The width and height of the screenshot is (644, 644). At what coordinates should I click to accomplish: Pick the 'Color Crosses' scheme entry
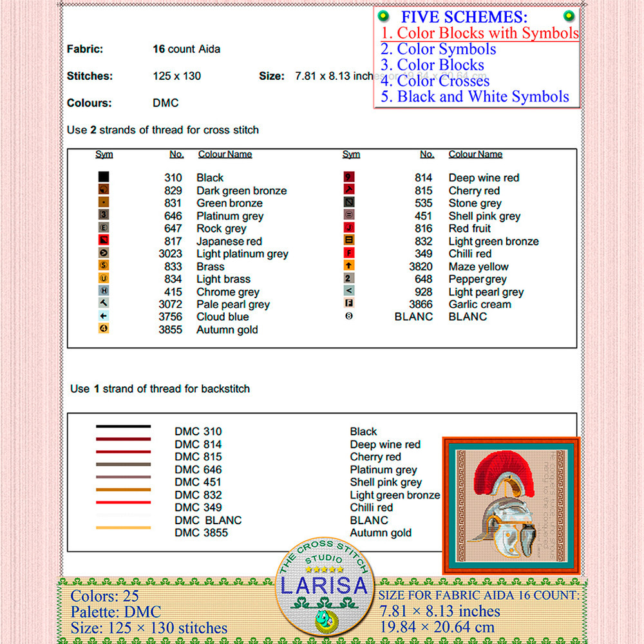[x=435, y=81]
